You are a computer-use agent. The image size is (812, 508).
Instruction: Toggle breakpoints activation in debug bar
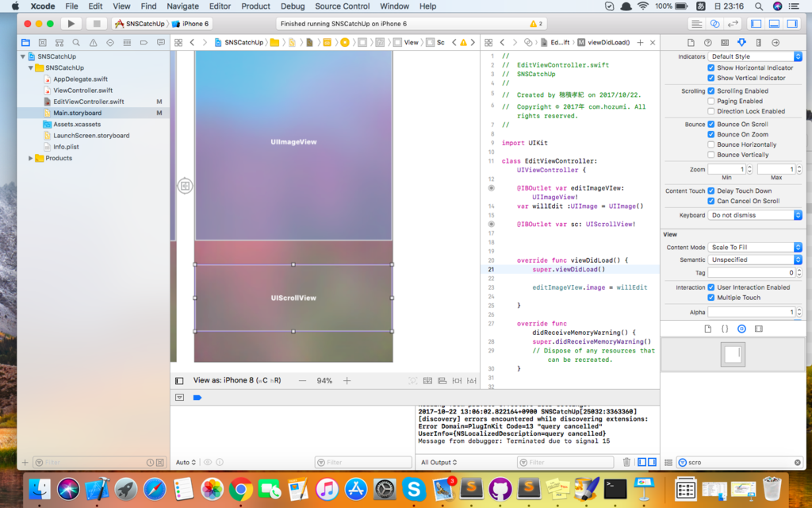[x=197, y=398]
